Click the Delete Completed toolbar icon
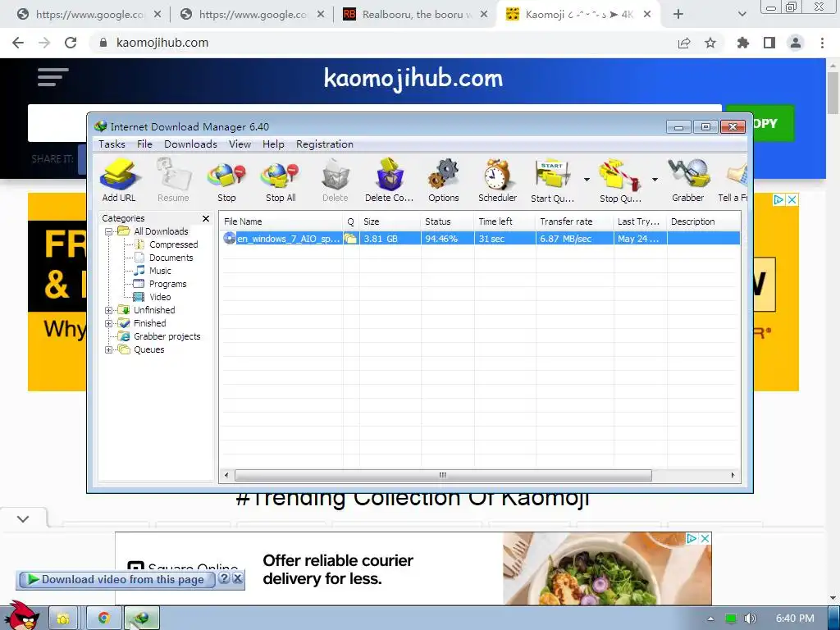This screenshot has height=630, width=840. tap(390, 180)
